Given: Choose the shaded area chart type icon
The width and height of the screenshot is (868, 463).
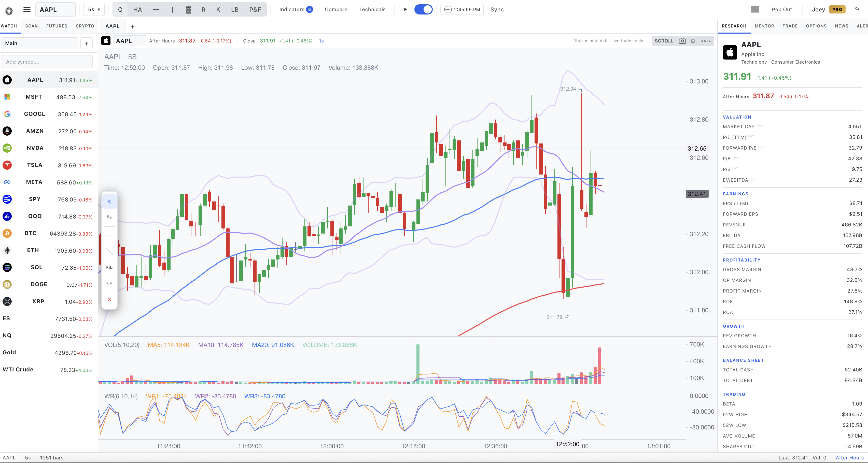Looking at the screenshot, I should click(188, 9).
